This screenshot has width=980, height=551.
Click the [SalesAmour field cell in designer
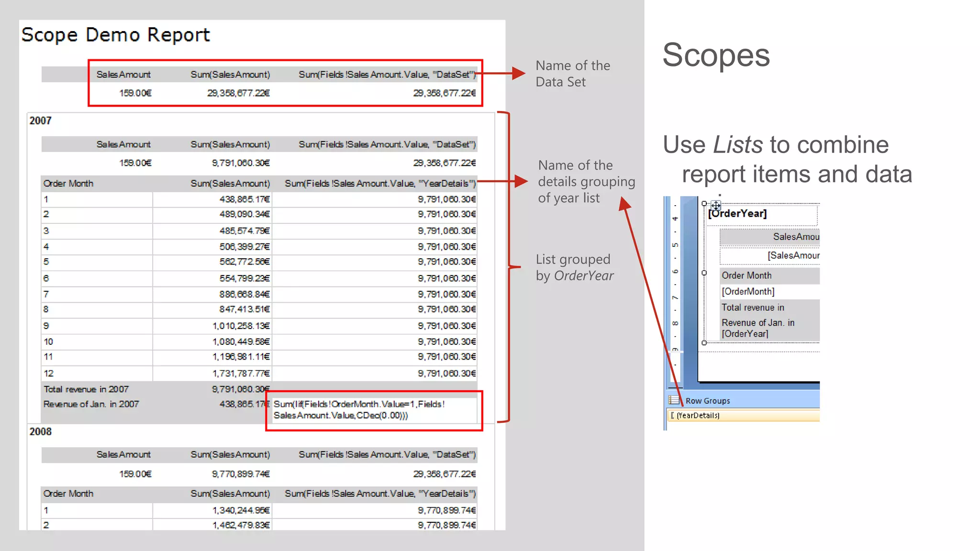pos(770,255)
